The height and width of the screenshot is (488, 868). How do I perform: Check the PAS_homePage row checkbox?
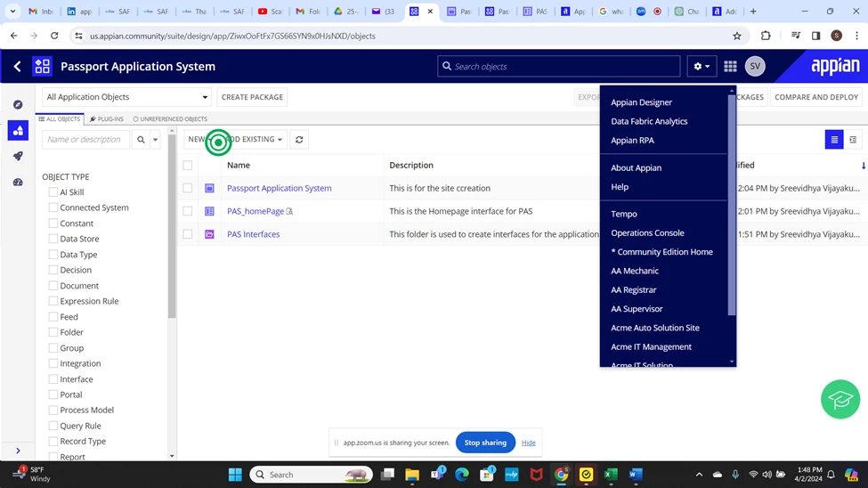(188, 211)
